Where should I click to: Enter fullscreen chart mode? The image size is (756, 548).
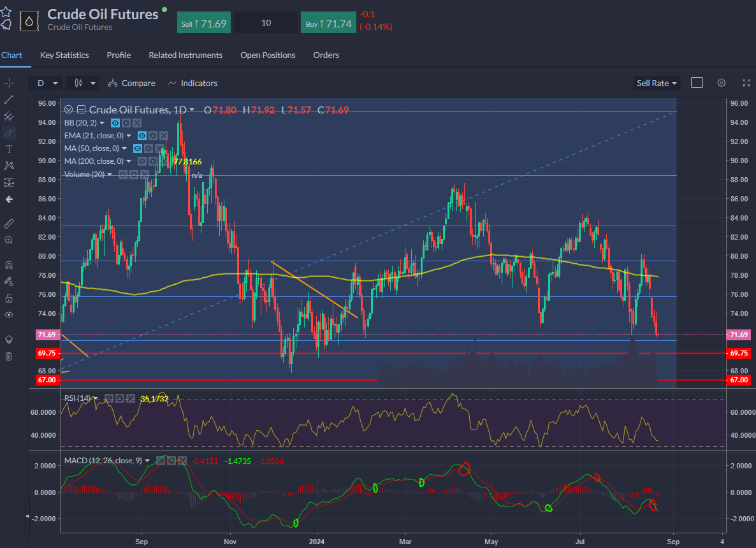point(746,83)
